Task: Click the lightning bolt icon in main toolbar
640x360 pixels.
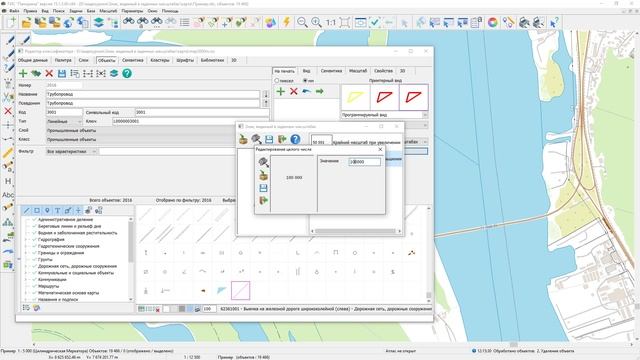Action: click(x=287, y=22)
